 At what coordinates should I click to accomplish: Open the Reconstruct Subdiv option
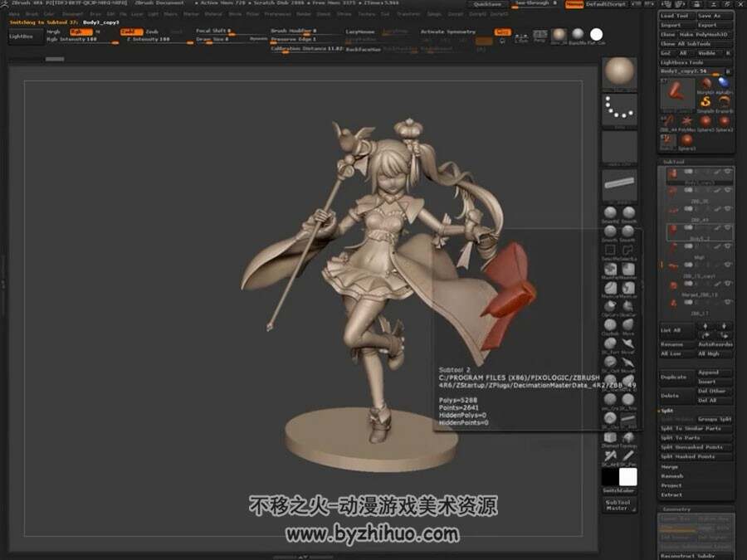696,556
